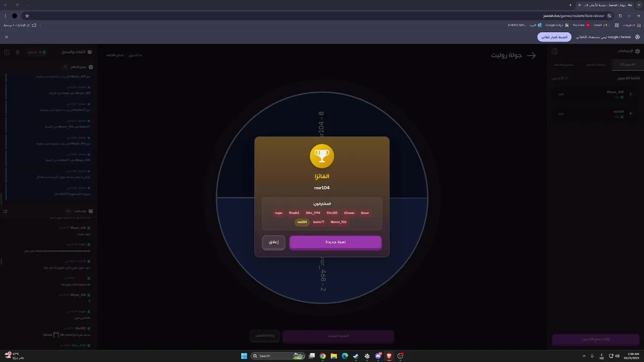644x362 pixels.
Task: Open a new browser tab
Action: (570, 5)
